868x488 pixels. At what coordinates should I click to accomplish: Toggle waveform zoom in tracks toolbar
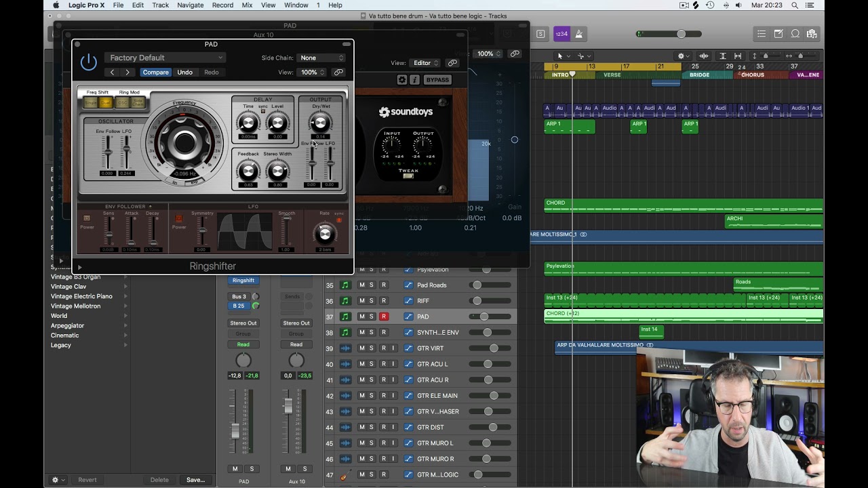(x=704, y=56)
